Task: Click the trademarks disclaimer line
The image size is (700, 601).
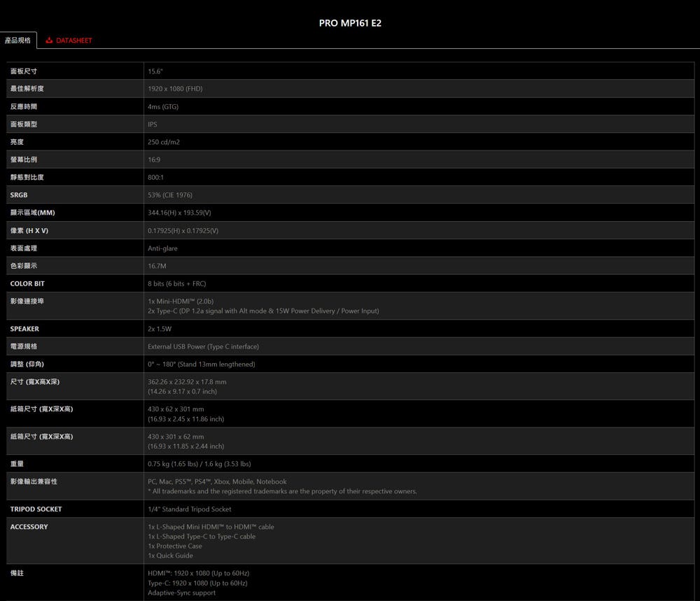Action: 282,491
